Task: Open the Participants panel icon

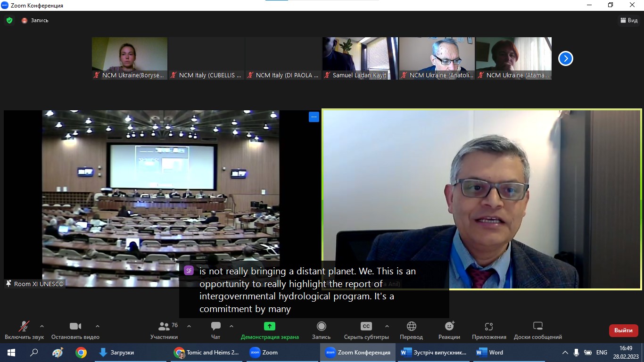Action: tap(164, 327)
